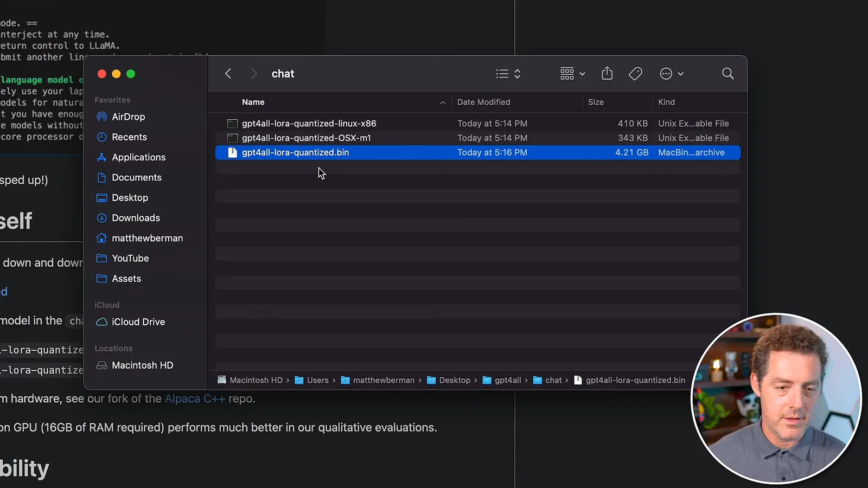The height and width of the screenshot is (488, 868).
Task: Click Macintosh HD in the path bar
Action: [x=250, y=380]
